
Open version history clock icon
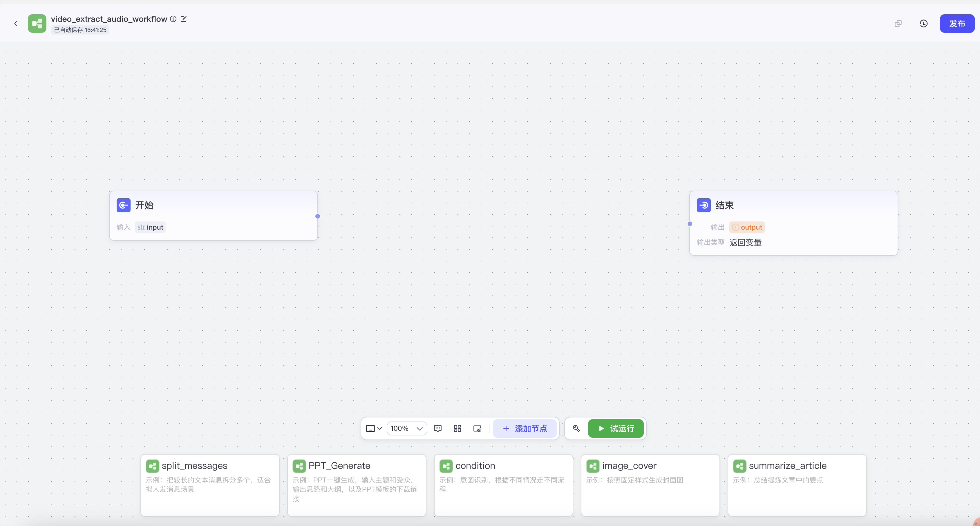click(923, 24)
